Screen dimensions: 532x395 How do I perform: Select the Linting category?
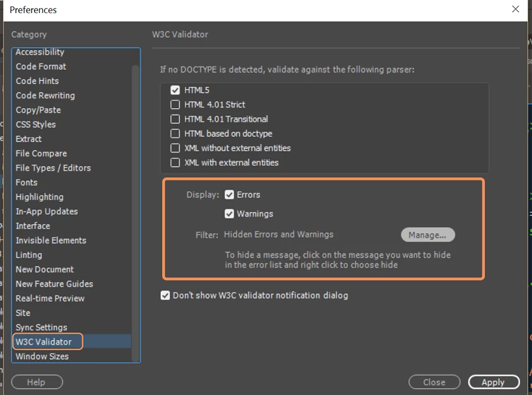click(72, 255)
